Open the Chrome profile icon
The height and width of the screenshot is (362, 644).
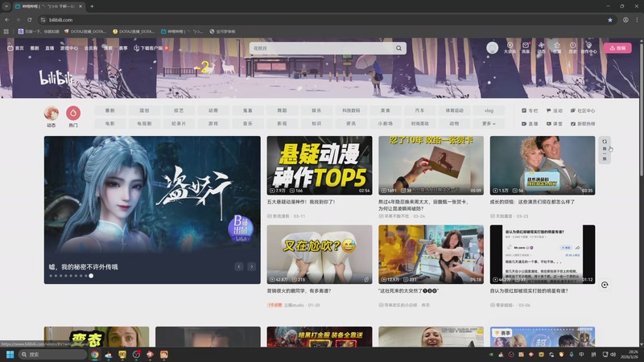tap(625, 19)
